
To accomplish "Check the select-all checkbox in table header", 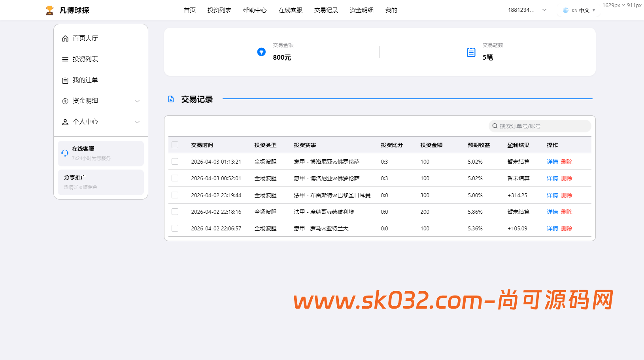I will click(x=175, y=145).
